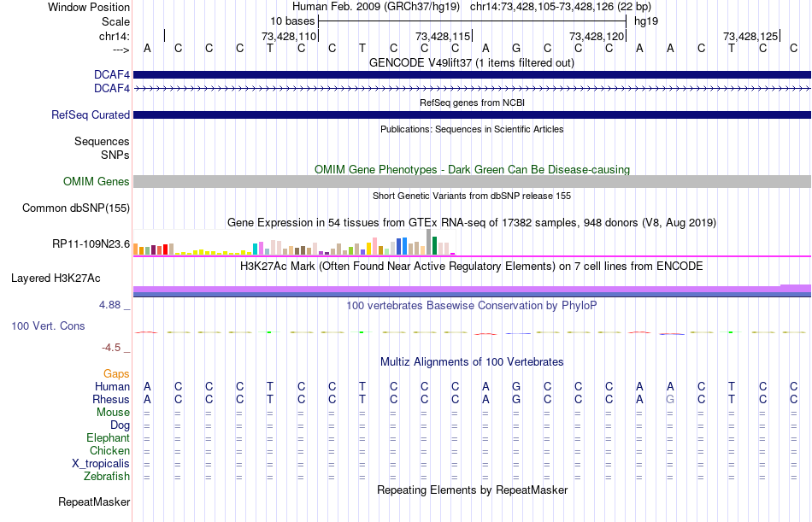
Task: Click Multiz Alignments of 100 Vertebrates title
Action: pos(471,362)
